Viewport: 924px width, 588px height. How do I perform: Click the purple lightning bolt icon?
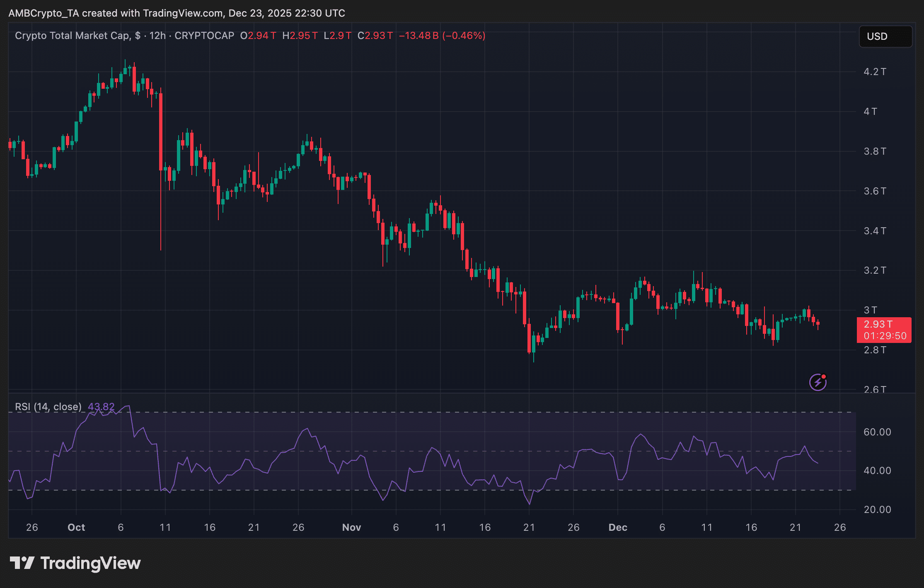(x=817, y=382)
